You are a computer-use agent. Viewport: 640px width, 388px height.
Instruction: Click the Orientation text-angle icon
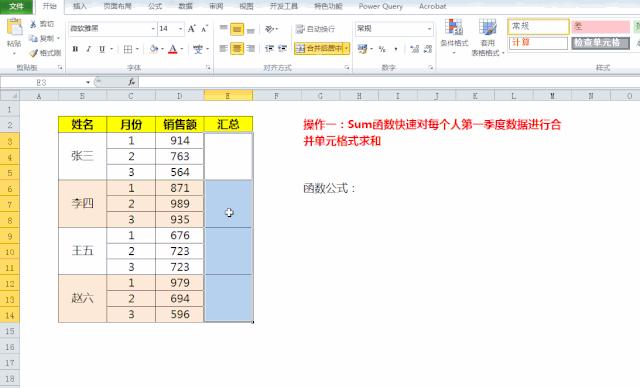(269, 29)
